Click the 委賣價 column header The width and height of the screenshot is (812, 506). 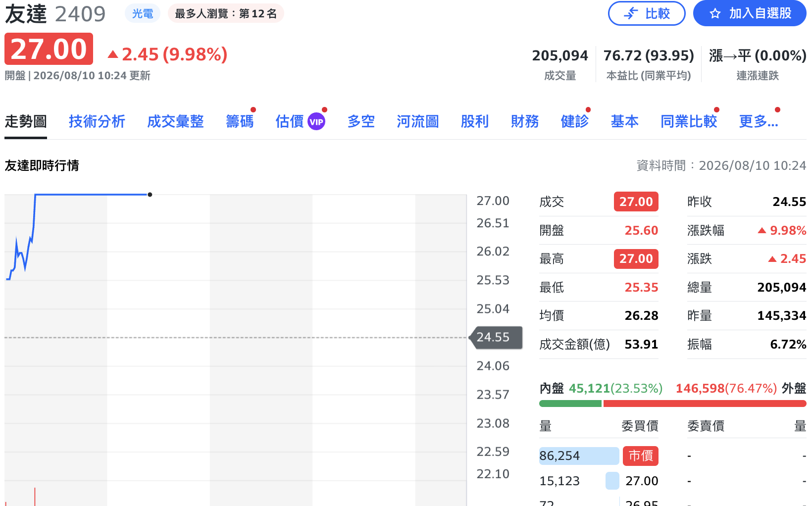706,426
